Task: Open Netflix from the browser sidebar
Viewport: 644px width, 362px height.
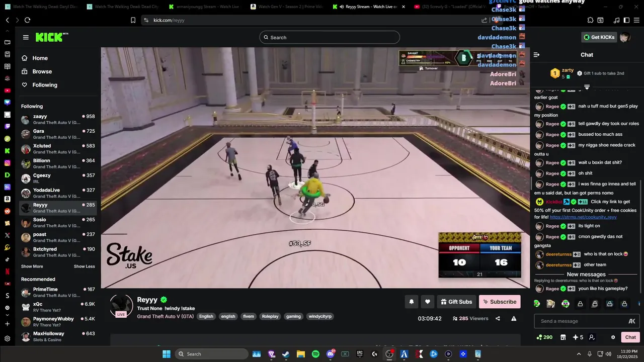Action: pyautogui.click(x=7, y=271)
